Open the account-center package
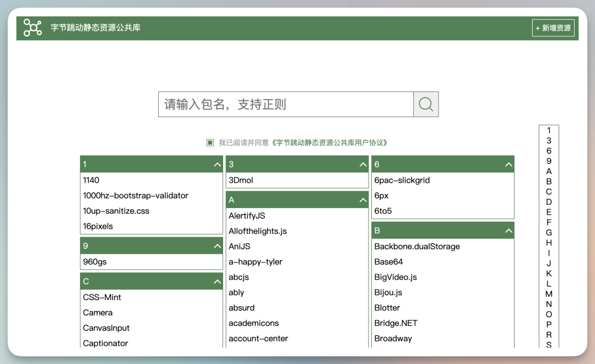 pos(258,339)
